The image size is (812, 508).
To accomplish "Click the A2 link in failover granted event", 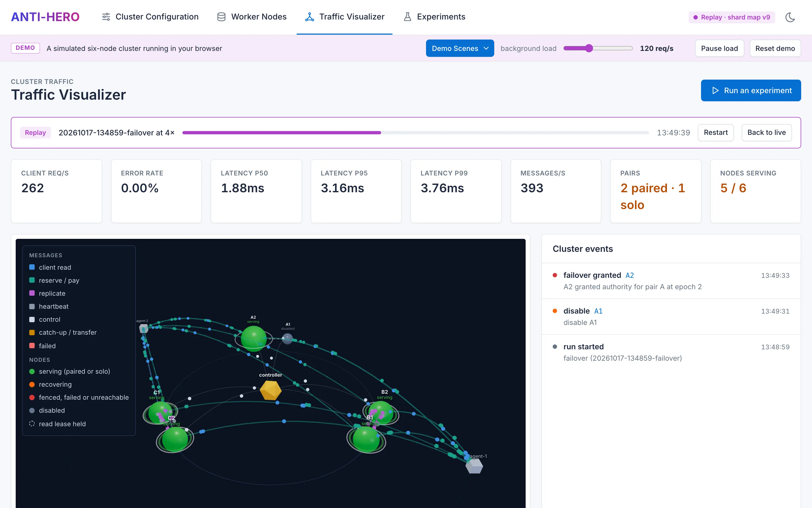I will coord(630,275).
